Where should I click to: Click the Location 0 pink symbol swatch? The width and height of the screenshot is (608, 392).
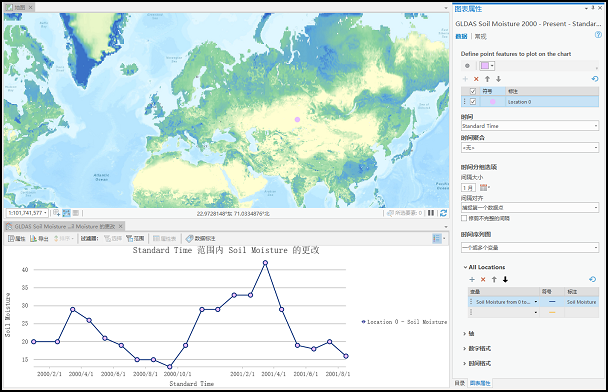pyautogui.click(x=492, y=102)
